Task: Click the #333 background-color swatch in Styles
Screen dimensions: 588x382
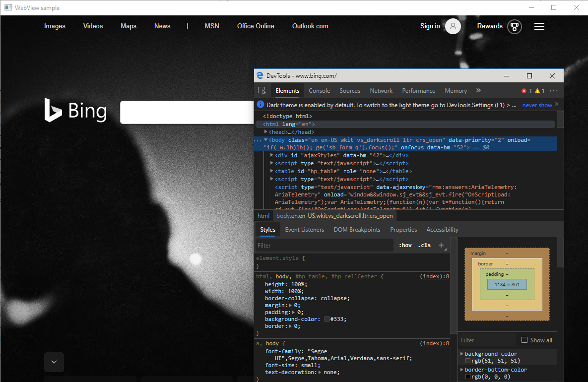Action: [327, 319]
